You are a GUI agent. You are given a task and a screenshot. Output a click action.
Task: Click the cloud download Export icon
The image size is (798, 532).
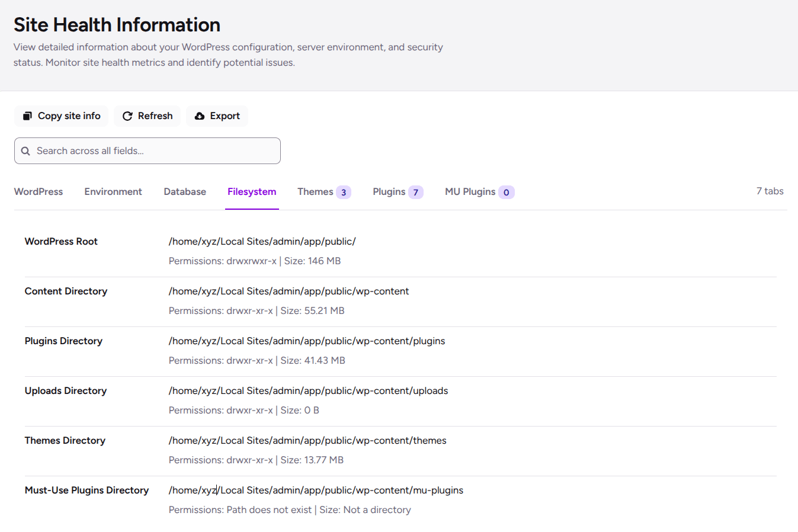(x=200, y=116)
